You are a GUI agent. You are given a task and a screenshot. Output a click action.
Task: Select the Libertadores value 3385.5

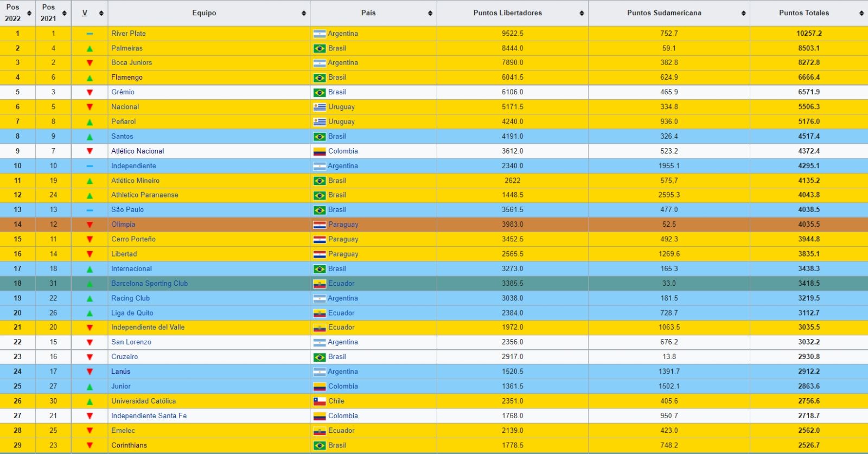tap(513, 284)
